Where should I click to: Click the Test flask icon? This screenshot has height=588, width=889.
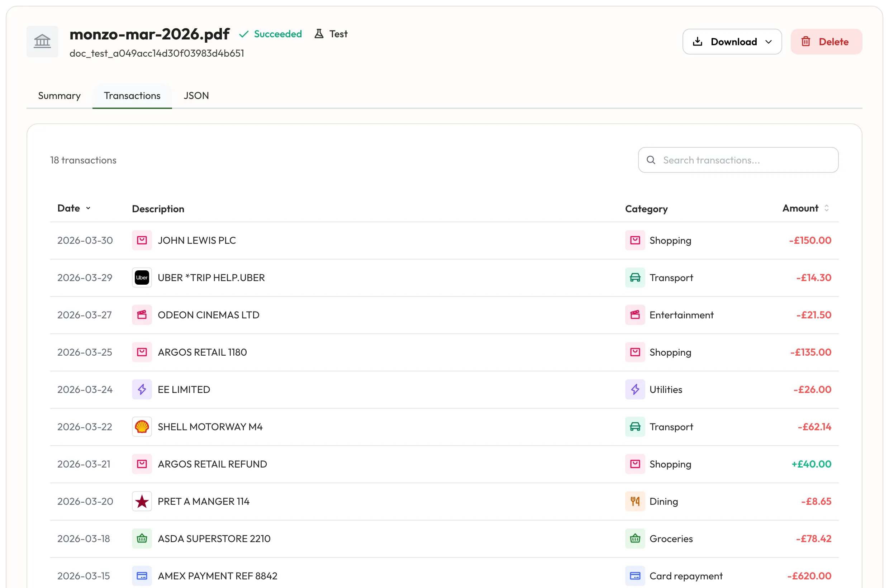(319, 34)
